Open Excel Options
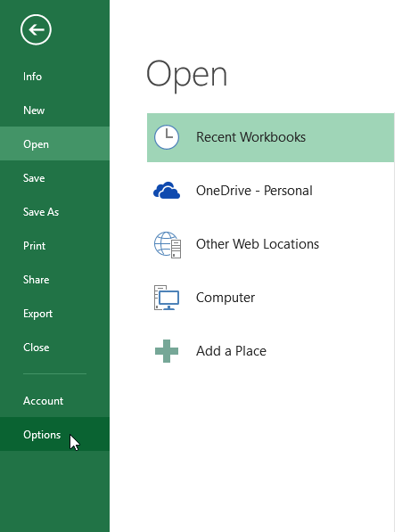The height and width of the screenshot is (532, 402). (x=54, y=434)
